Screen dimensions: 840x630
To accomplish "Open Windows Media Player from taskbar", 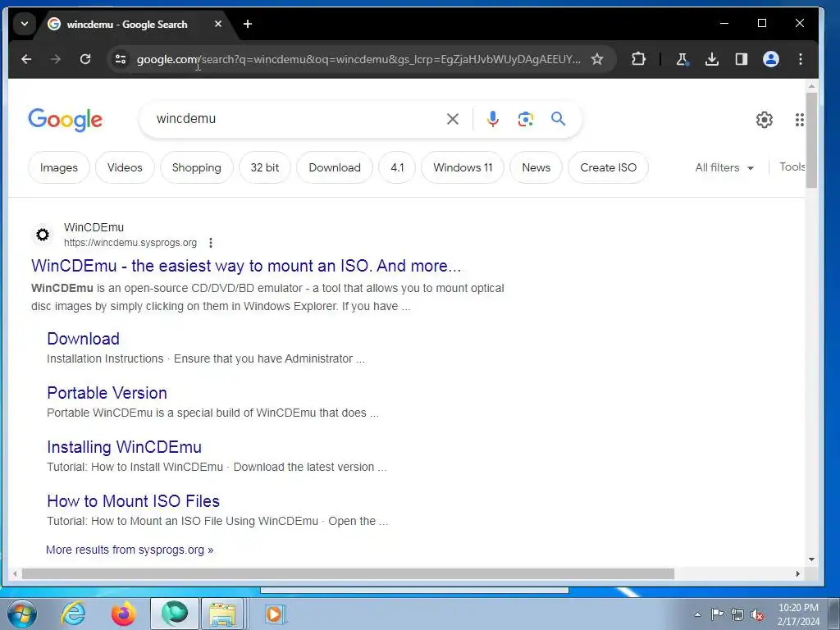I will point(275,614).
